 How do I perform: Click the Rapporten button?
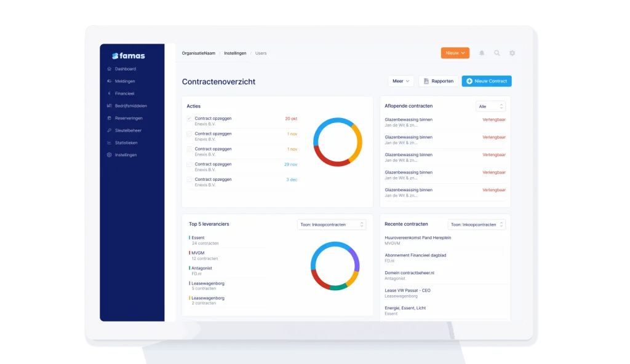[x=438, y=81]
